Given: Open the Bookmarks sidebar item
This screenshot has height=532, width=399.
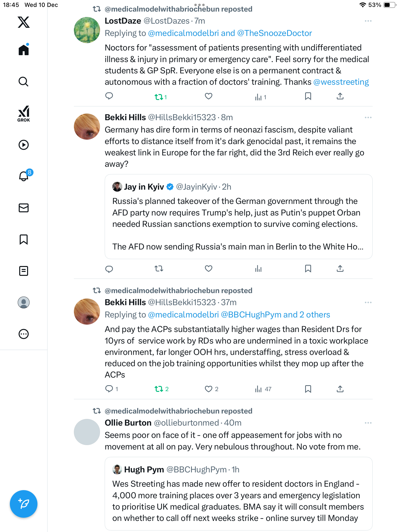Looking at the screenshot, I should click(x=24, y=239).
